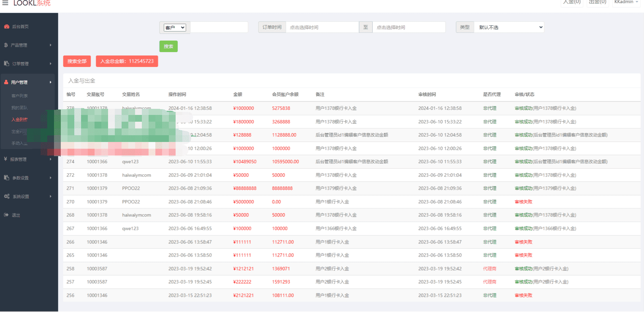Click the 用户管理 person icon
This screenshot has height=312, width=644.
pyautogui.click(x=6, y=82)
